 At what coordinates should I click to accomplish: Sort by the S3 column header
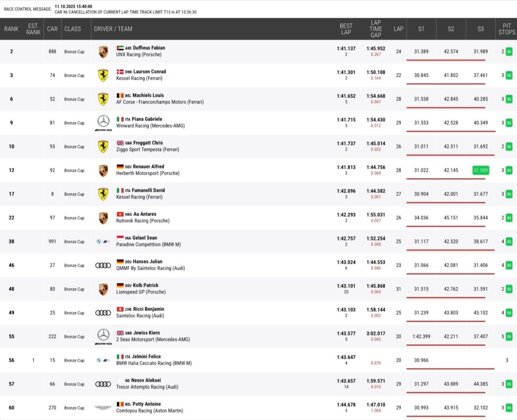[x=481, y=29]
